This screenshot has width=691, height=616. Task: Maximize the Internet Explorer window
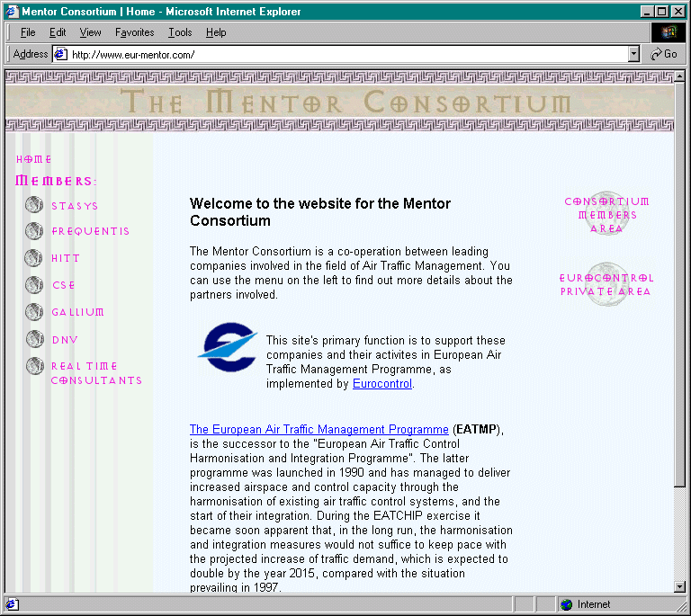click(x=661, y=12)
